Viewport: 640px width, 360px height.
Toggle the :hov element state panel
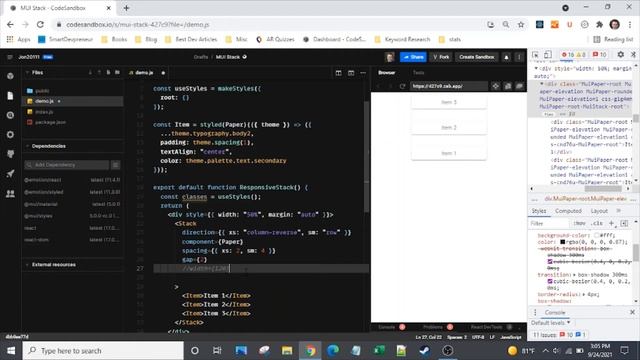[x=579, y=223]
